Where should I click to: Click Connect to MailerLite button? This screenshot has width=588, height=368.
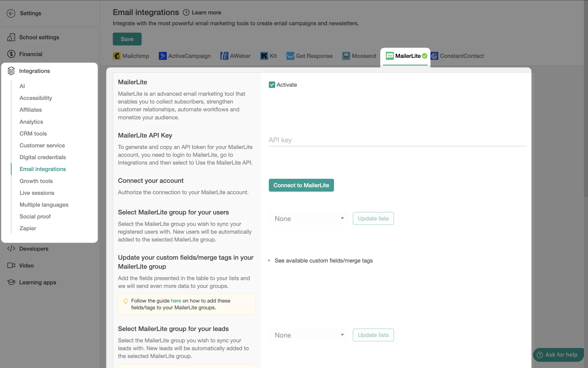tap(301, 185)
